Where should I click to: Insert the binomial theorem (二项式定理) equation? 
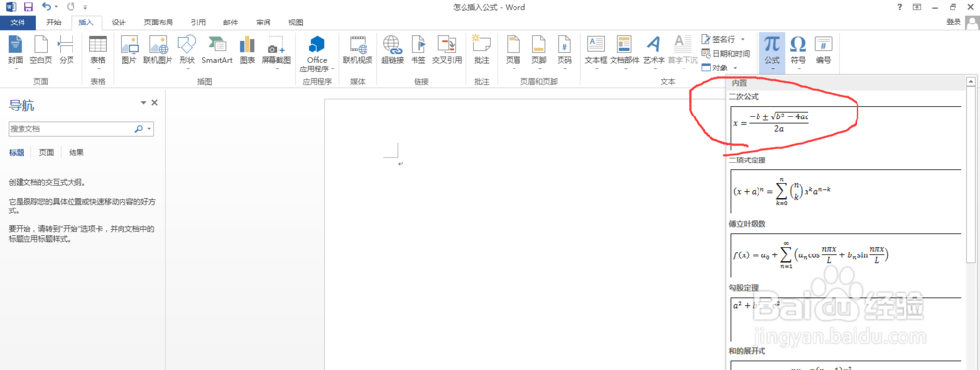pos(846,191)
